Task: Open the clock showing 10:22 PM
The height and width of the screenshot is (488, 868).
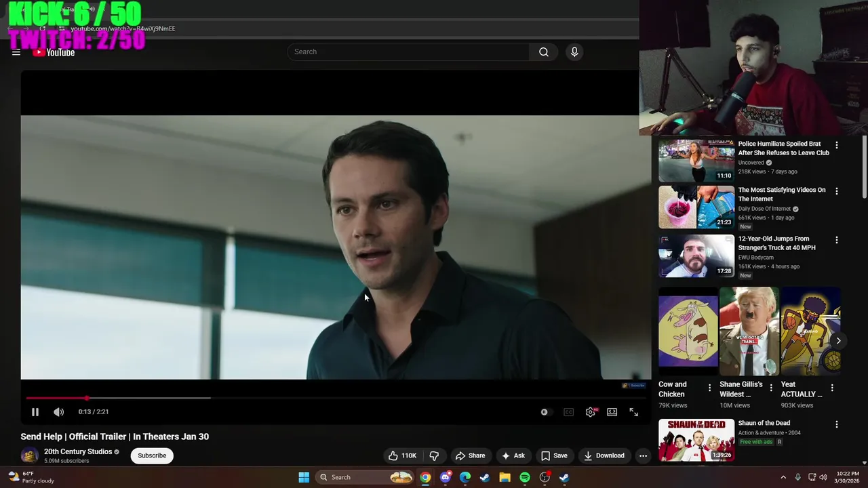Action: point(848,477)
